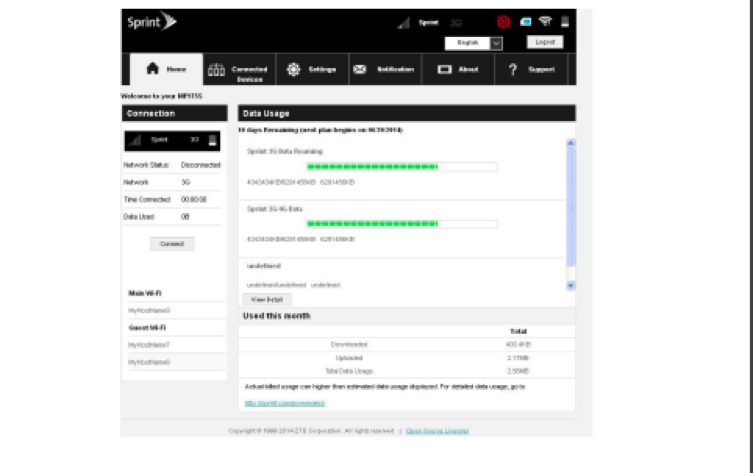Switch to the Notification tab
This screenshot has height=473, width=753.
[383, 69]
